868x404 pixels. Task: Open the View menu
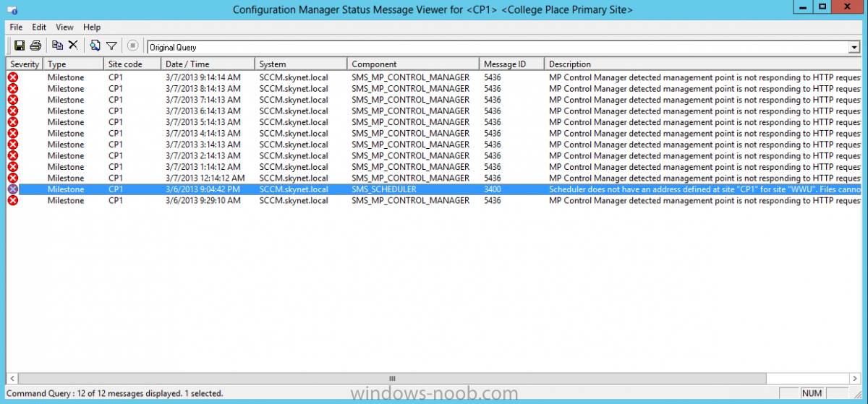coord(64,27)
